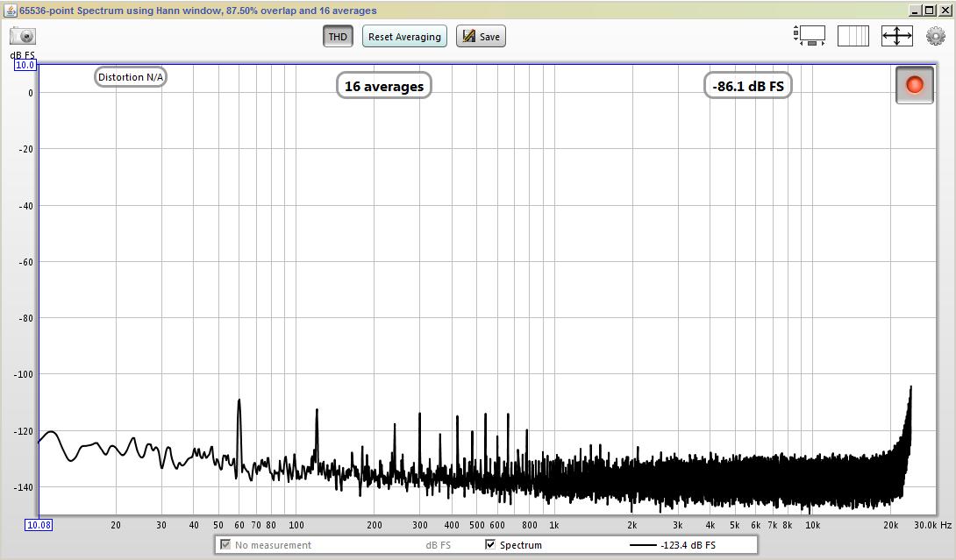Click the 16 averages indicator
The image size is (956, 560).
click(384, 86)
